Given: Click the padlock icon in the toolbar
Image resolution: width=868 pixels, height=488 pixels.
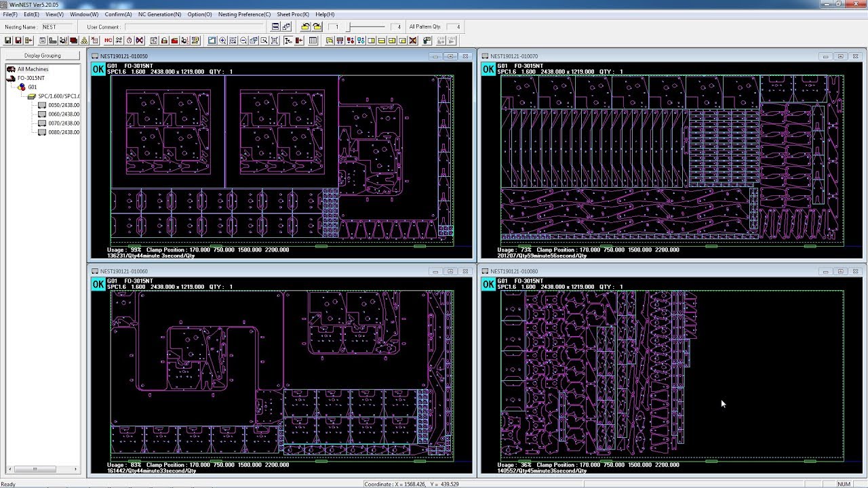Looking at the screenshot, I should (x=164, y=41).
